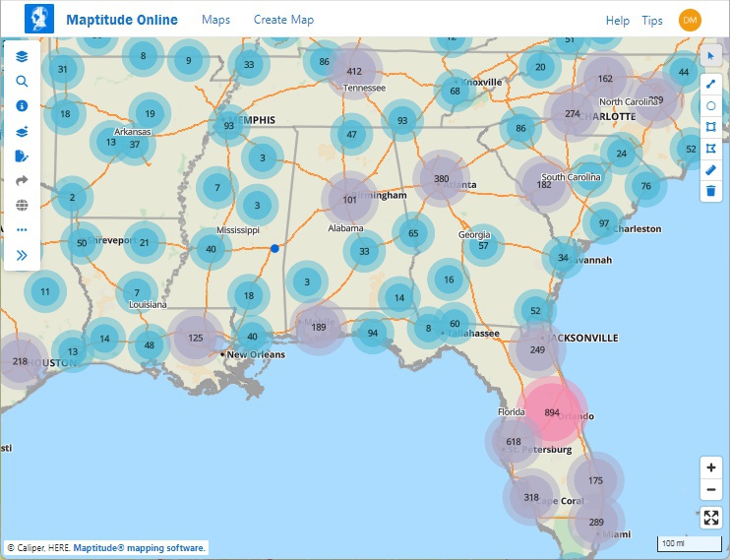Expand the left toolbar with double chevron
Viewport: 730px width, 560px height.
coord(22,255)
